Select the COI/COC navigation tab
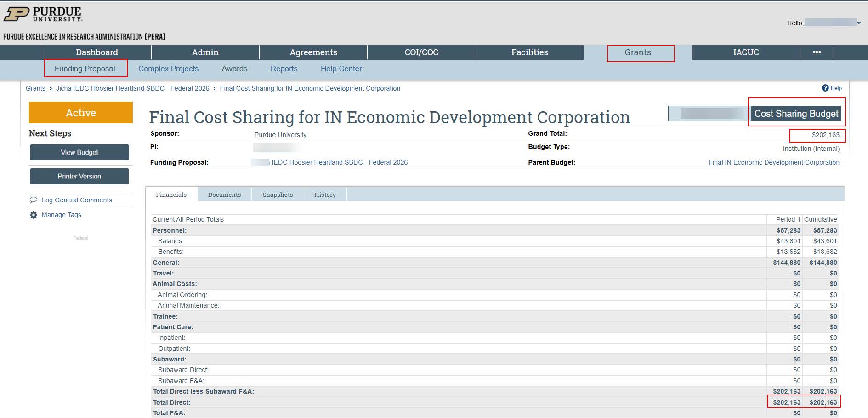This screenshot has height=418, width=868. tap(421, 52)
